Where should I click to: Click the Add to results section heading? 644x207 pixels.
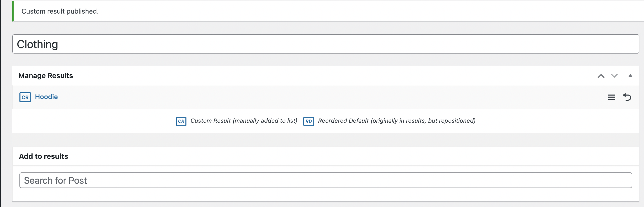(43, 156)
